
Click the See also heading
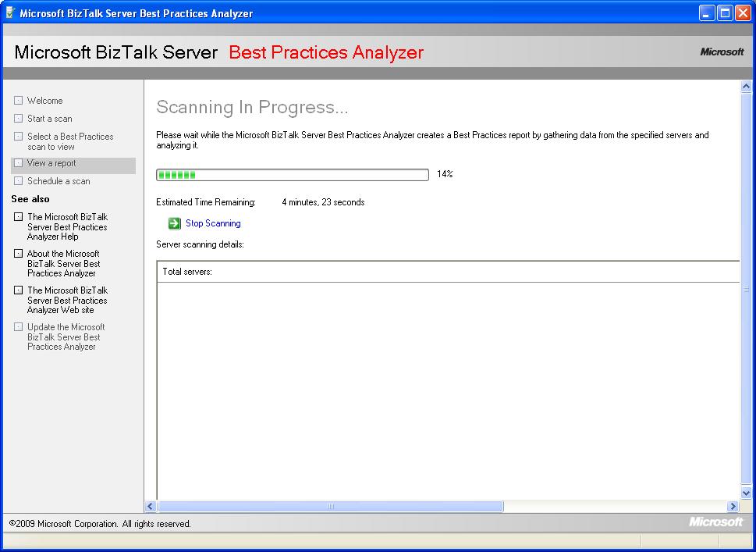pyautogui.click(x=30, y=199)
